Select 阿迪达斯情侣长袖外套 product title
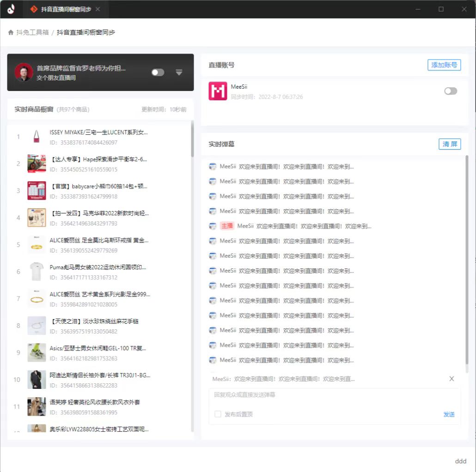476x472 pixels. click(x=100, y=375)
